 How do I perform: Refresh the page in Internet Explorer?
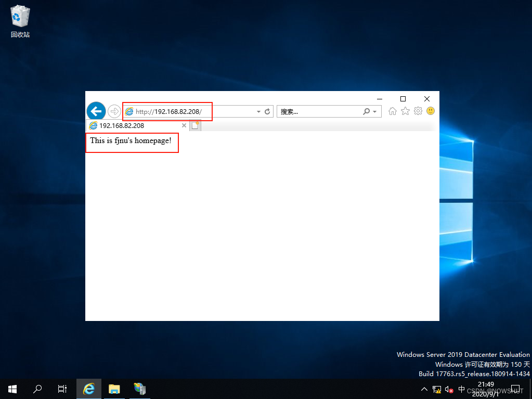[x=267, y=111]
